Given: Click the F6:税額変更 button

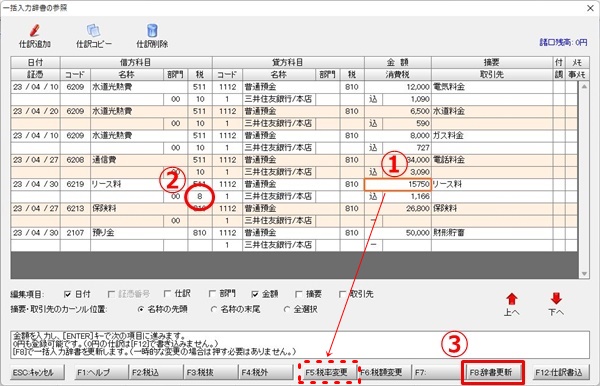Looking at the screenshot, I should [384, 372].
